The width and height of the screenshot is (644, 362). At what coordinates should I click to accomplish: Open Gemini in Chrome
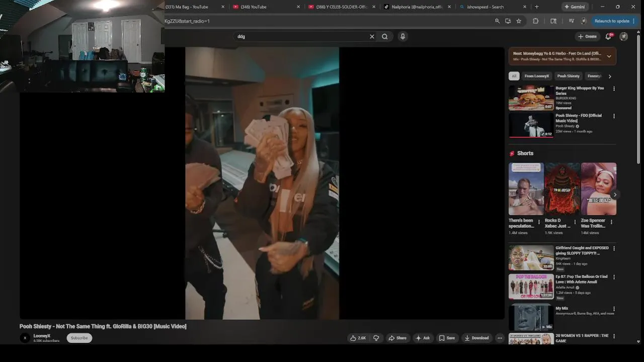pyautogui.click(x=575, y=7)
